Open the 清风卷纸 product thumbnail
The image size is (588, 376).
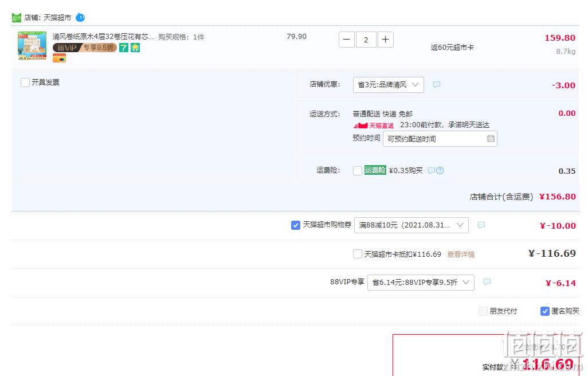pyautogui.click(x=32, y=46)
